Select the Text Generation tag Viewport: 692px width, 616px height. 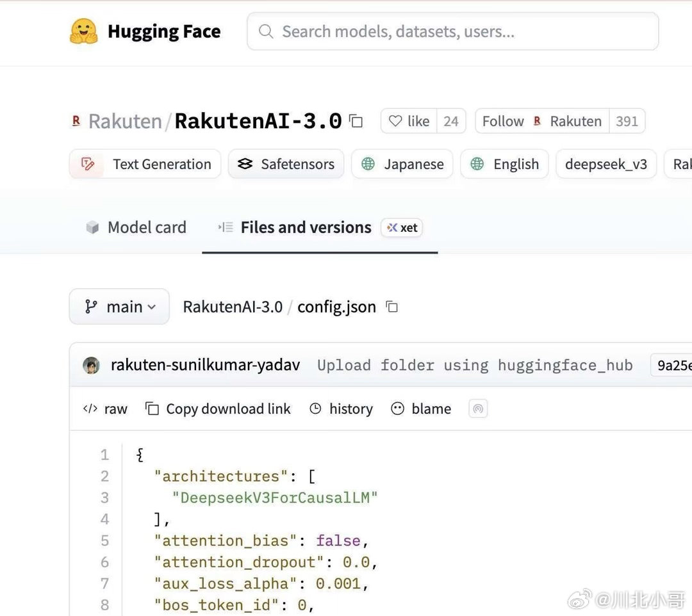(x=145, y=164)
